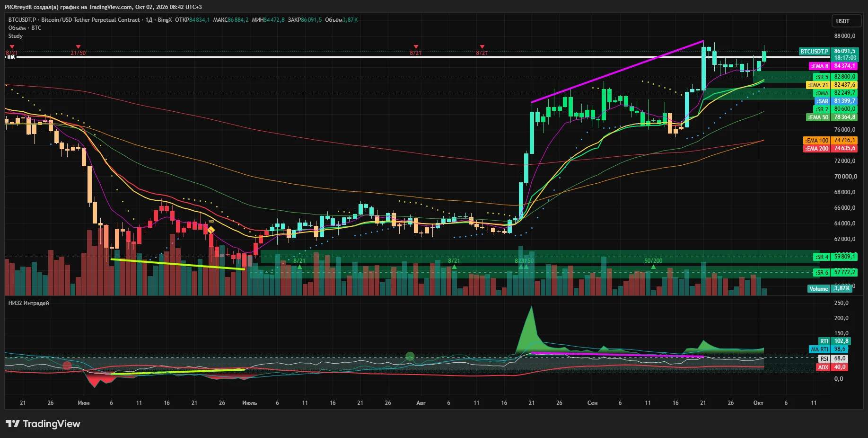
Task: Click the SR 2 level label
Action: click(x=835, y=109)
